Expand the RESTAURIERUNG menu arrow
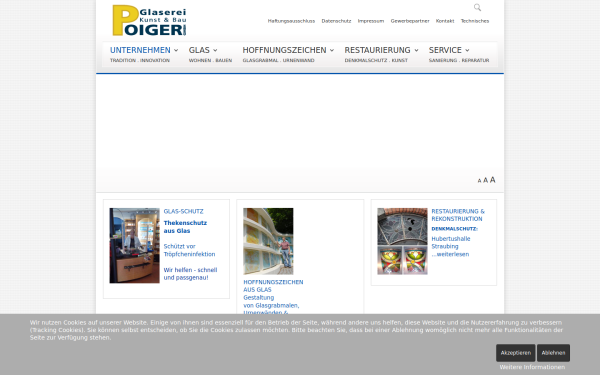 point(416,51)
